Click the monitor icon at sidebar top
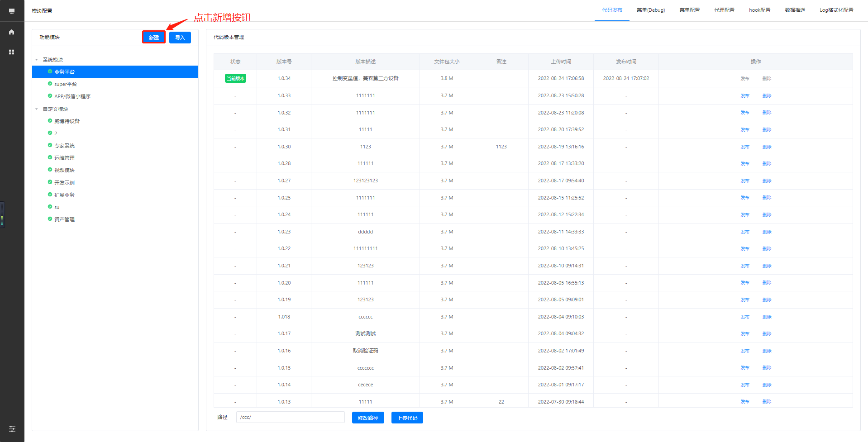The image size is (868, 442). point(12,11)
